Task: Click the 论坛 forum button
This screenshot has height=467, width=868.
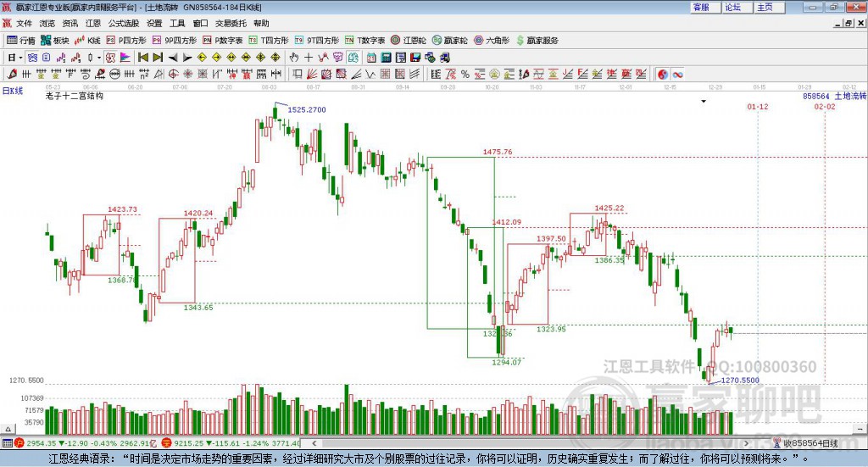Action: (x=737, y=7)
